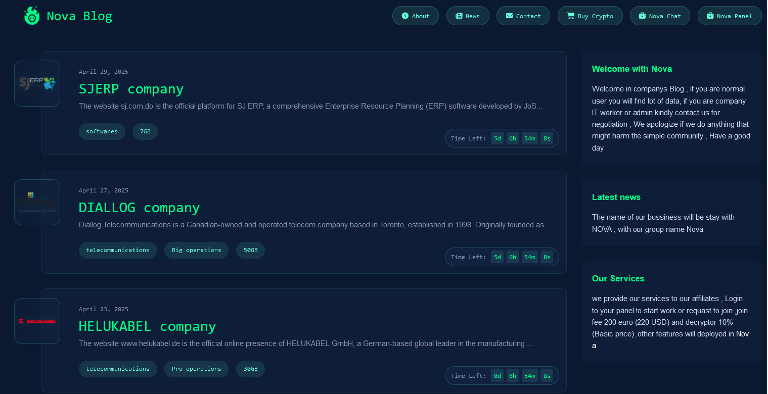Click 'Time Left:' label on HELUKABEL post
Screen dimensions: 768x394
coord(468,376)
